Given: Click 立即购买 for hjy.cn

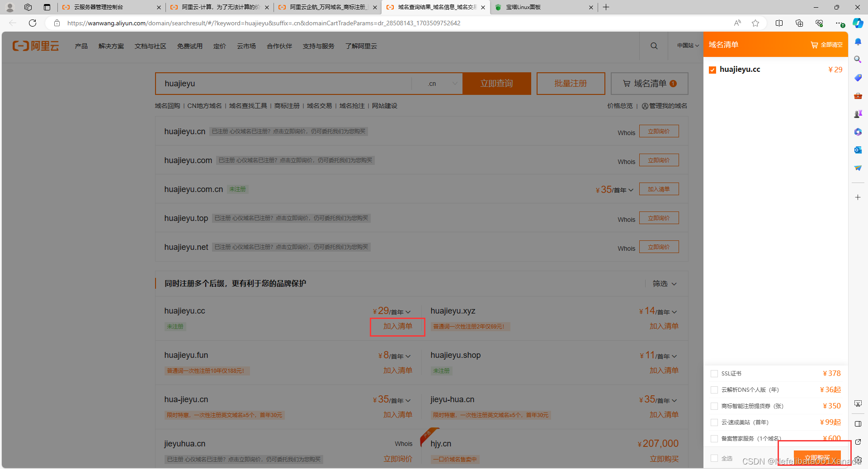Looking at the screenshot, I should click(x=664, y=459).
